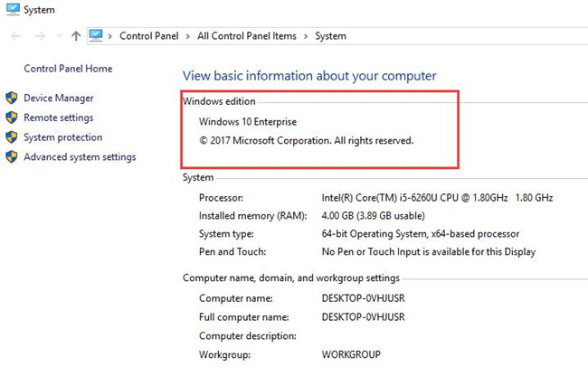
Task: Go back with the Back arrow
Action: (15, 36)
